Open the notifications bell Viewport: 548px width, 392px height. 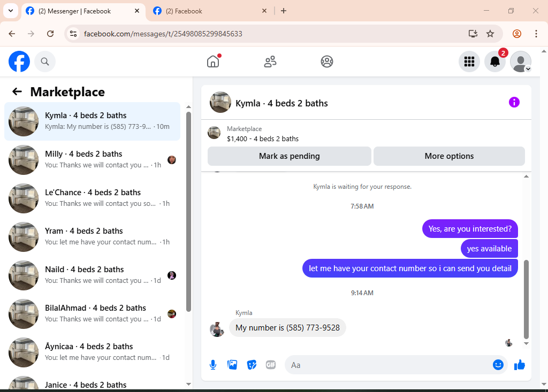495,62
